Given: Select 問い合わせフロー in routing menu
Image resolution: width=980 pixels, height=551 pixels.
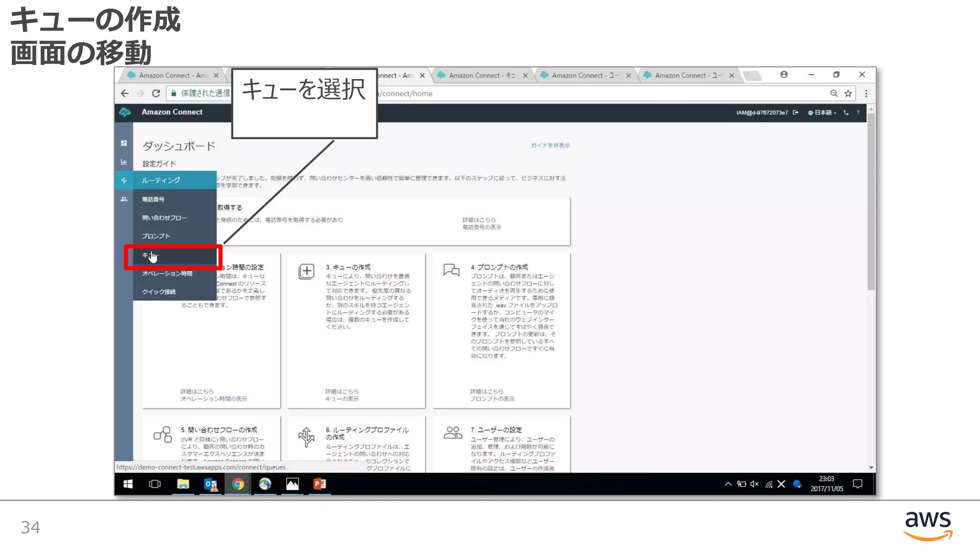Looking at the screenshot, I should coord(175,218).
